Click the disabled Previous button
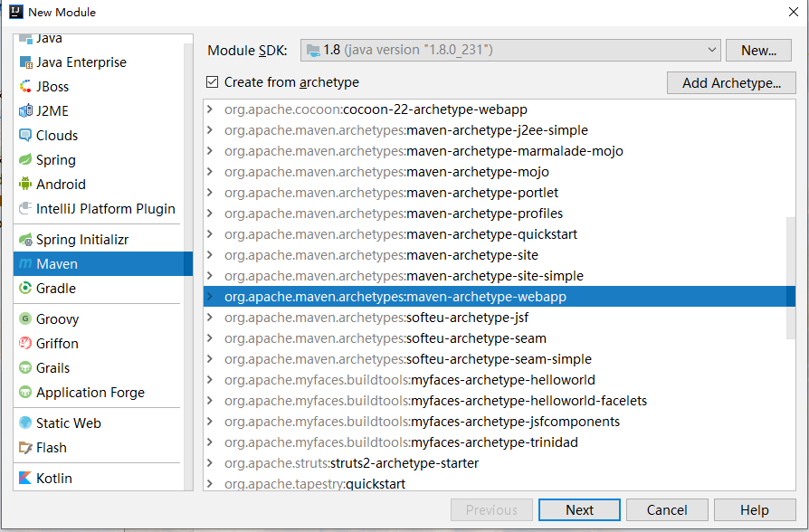 click(x=491, y=509)
